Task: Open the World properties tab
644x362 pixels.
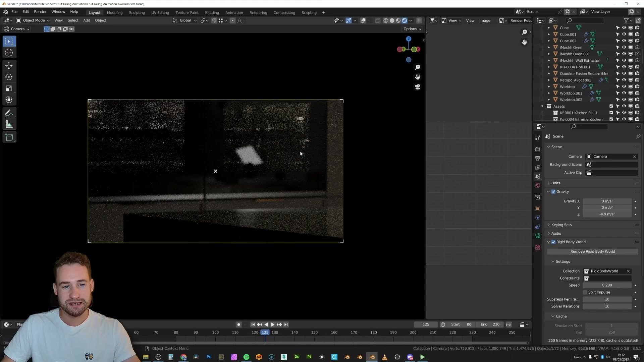Action: point(538,185)
